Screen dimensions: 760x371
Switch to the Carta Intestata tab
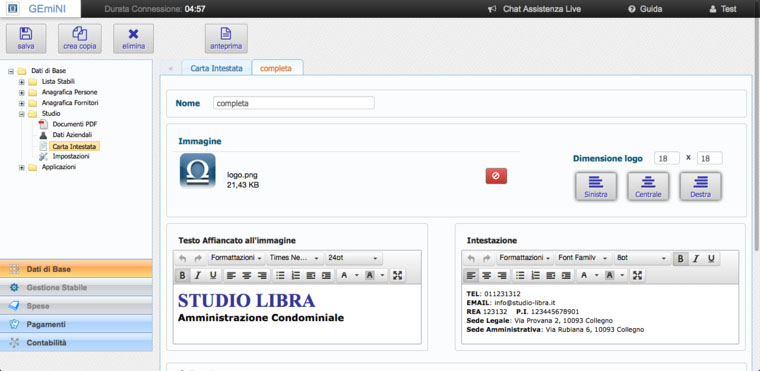(216, 68)
